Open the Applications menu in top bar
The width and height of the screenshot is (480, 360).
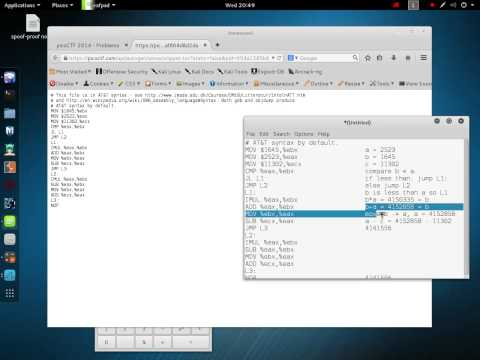(x=22, y=5)
